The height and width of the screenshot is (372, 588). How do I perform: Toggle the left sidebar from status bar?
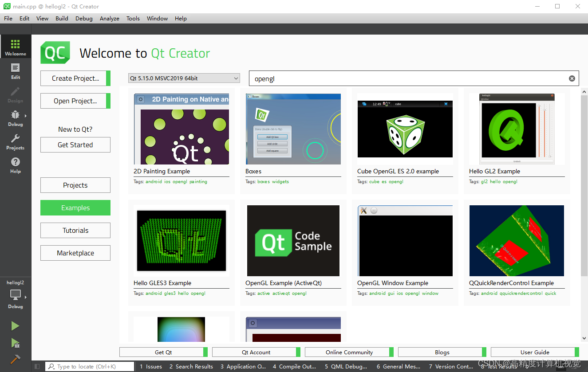(x=37, y=366)
